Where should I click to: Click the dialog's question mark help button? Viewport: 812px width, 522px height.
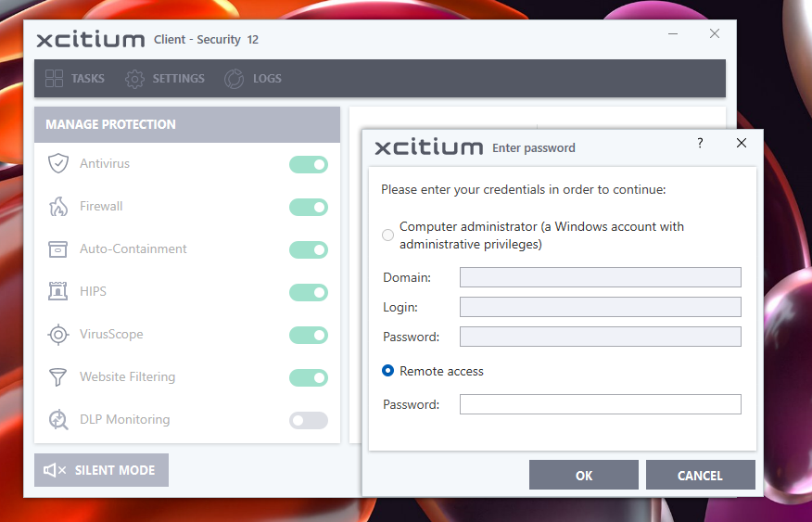(x=700, y=144)
